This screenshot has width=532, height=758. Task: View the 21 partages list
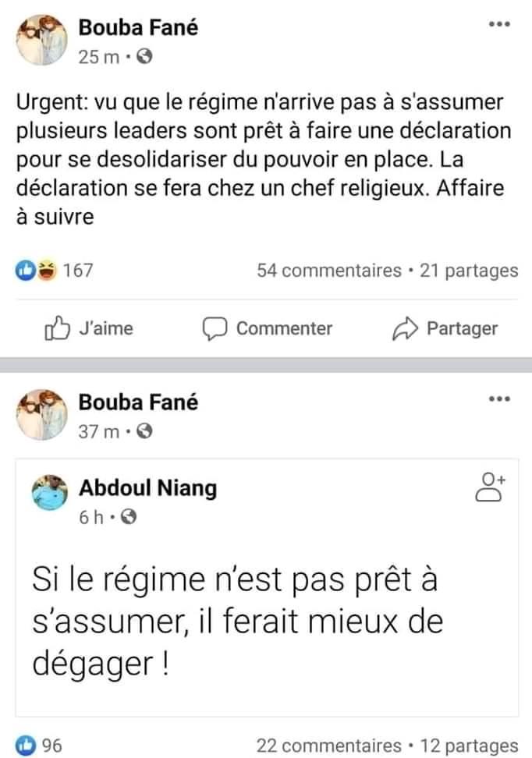pyautogui.click(x=469, y=271)
